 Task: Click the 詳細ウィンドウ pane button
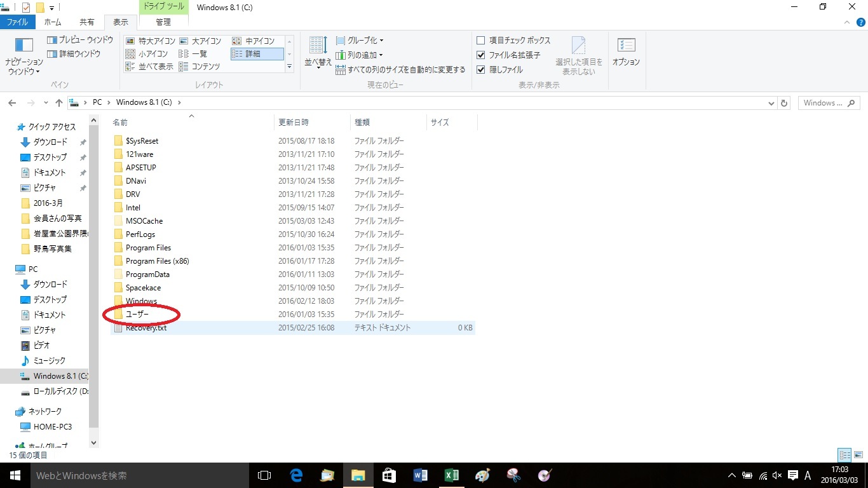[x=74, y=54]
